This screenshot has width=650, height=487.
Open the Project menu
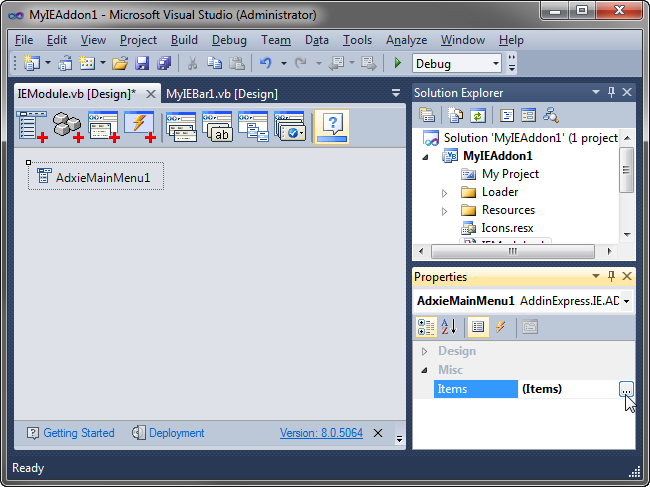coord(138,40)
